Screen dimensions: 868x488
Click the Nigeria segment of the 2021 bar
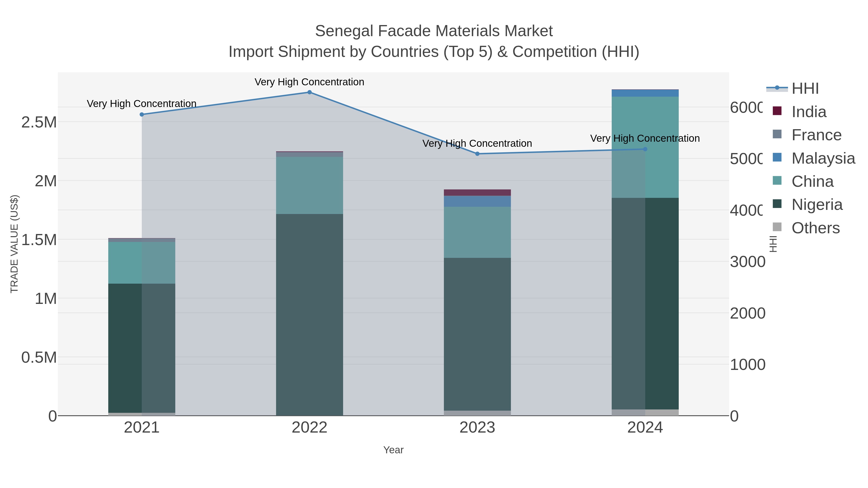pos(142,348)
